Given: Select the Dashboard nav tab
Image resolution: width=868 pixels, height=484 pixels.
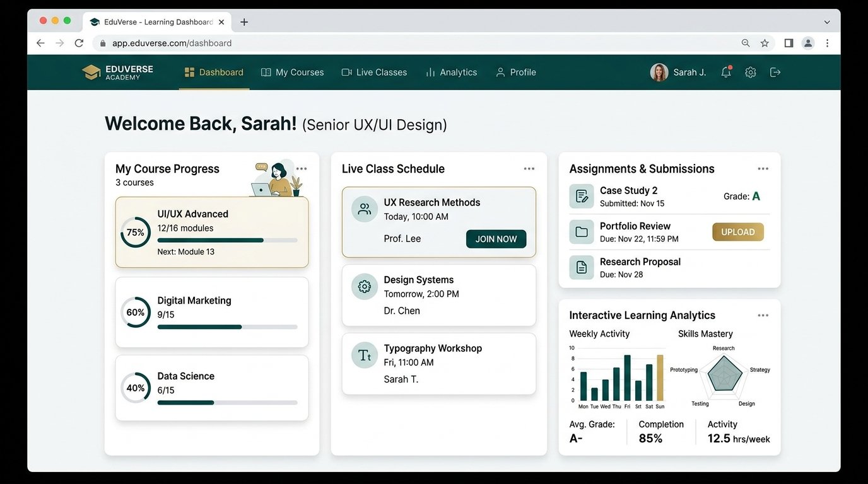Looking at the screenshot, I should 214,72.
